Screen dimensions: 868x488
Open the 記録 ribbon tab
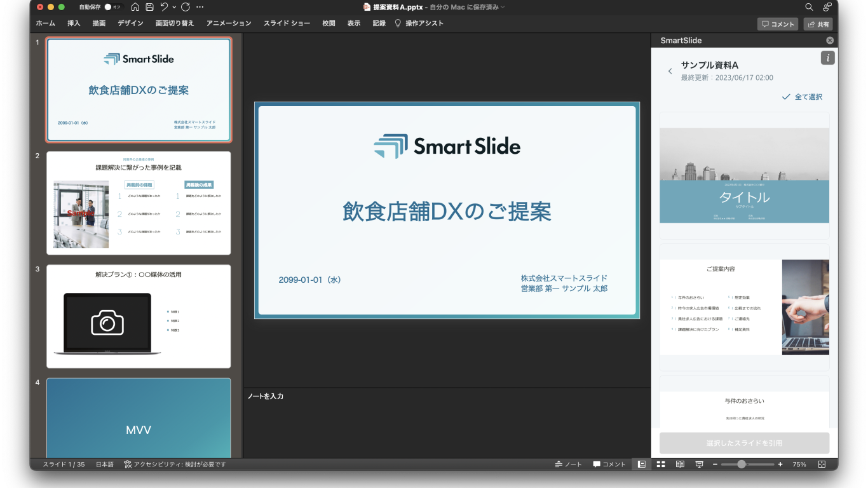tap(379, 24)
